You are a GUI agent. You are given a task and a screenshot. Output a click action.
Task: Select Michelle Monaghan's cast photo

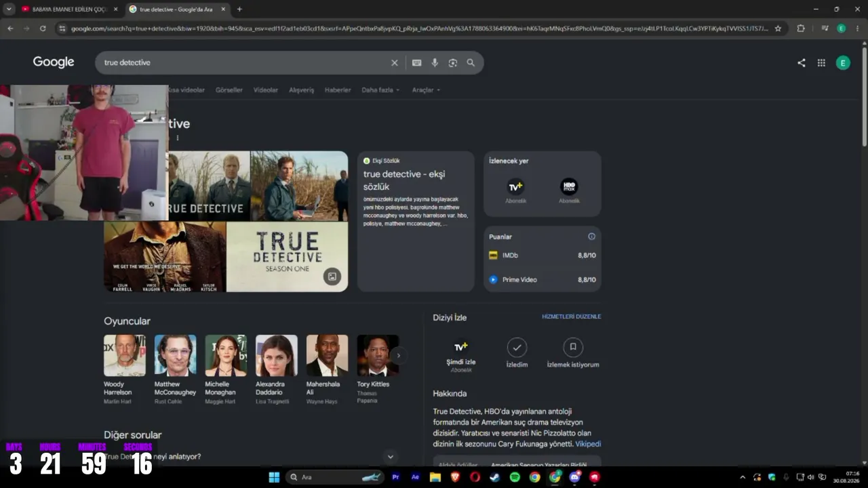226,355
